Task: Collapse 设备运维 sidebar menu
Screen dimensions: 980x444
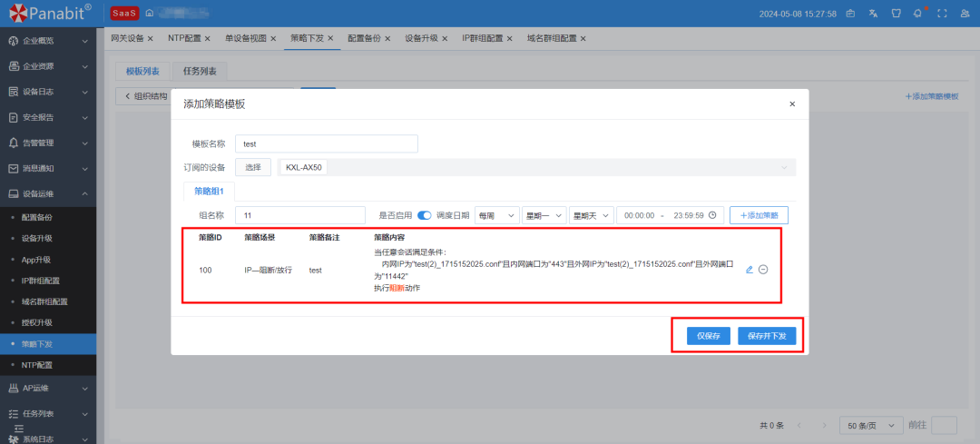Action: [48, 194]
